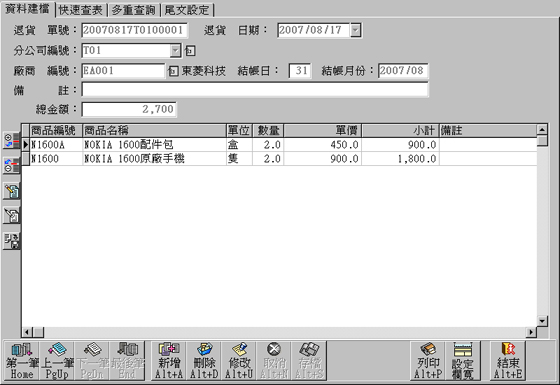Select cell NOKIA 1600原廠手機
The width and height of the screenshot is (560, 385).
[x=154, y=159]
